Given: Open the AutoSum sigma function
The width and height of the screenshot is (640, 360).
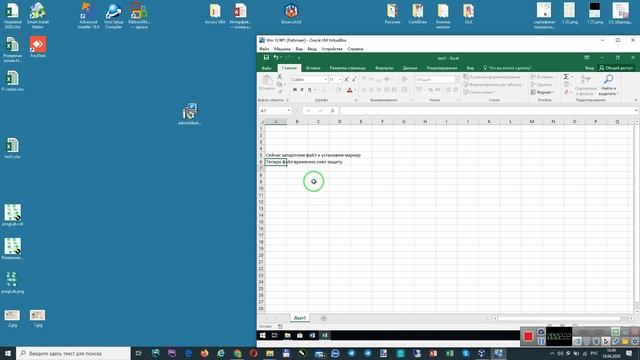Looking at the screenshot, I should click(566, 77).
